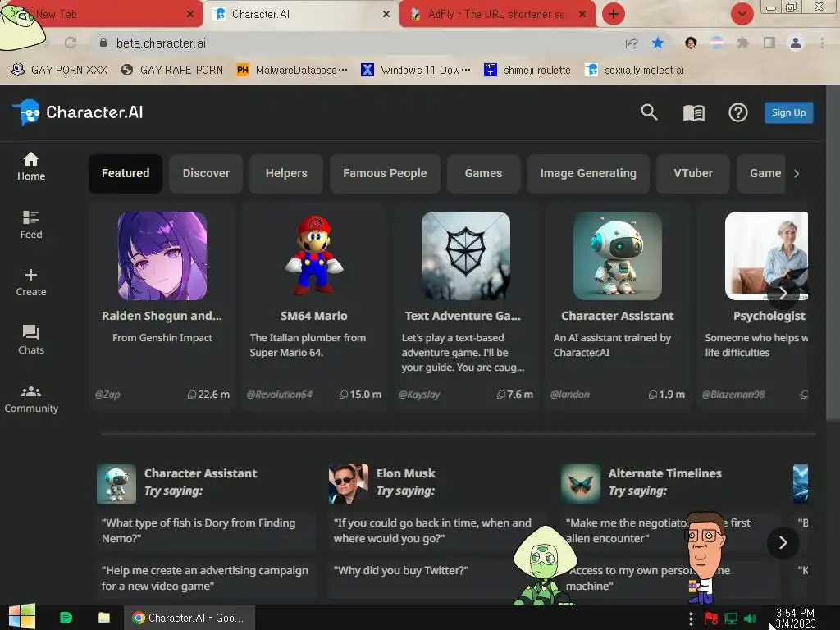This screenshot has height=630, width=840.
Task: Click Character Assistant Try saying avatar
Action: [116, 484]
